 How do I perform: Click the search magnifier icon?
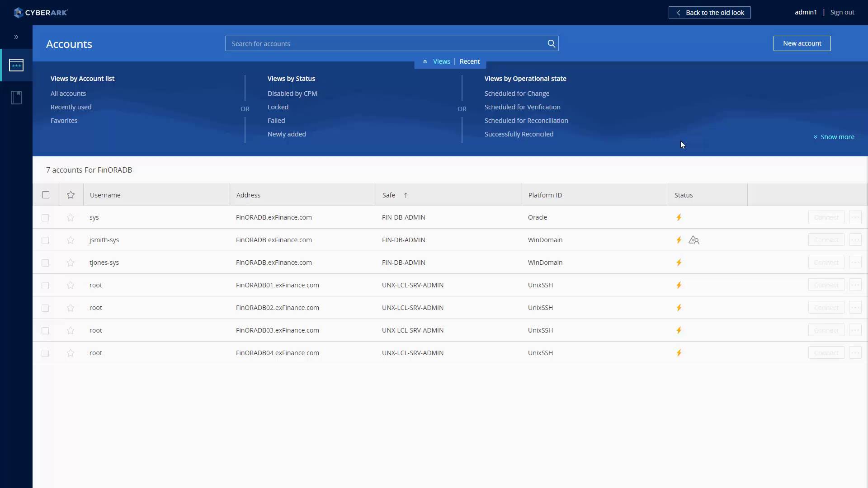(x=551, y=43)
